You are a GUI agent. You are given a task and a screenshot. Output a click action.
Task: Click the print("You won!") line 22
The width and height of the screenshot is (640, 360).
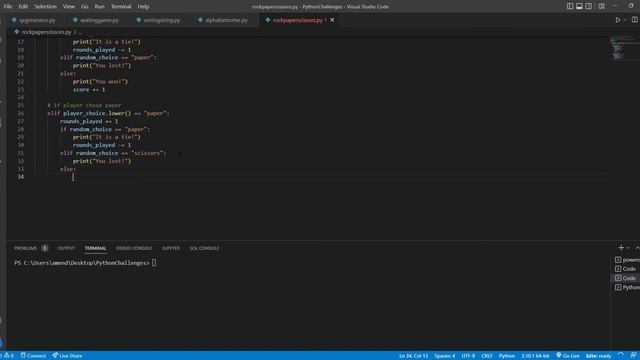point(100,81)
